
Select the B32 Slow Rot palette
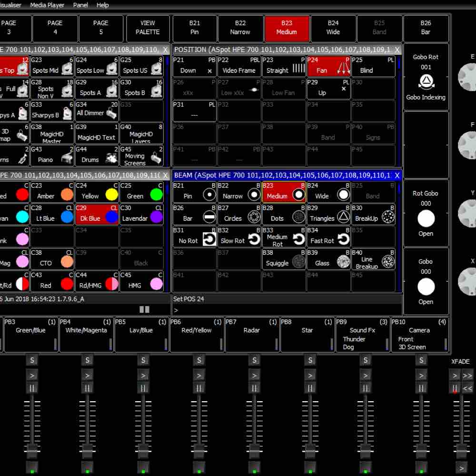[x=239, y=237]
